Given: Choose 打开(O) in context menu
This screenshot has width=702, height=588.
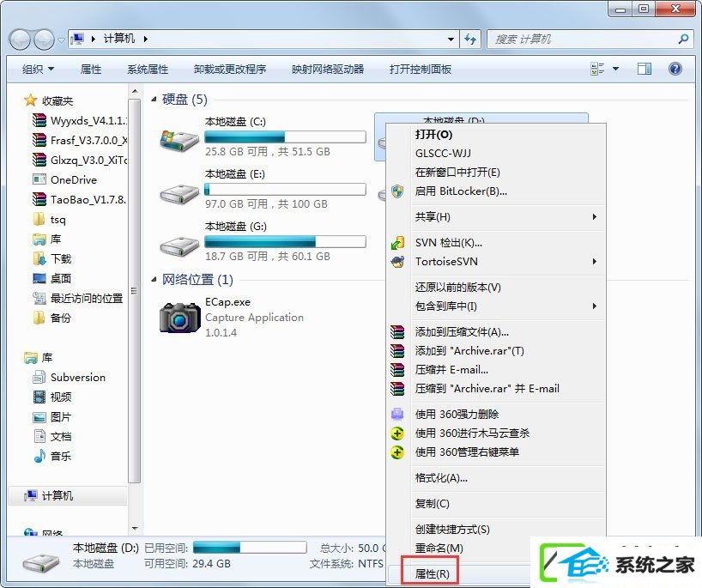Looking at the screenshot, I should [x=496, y=135].
